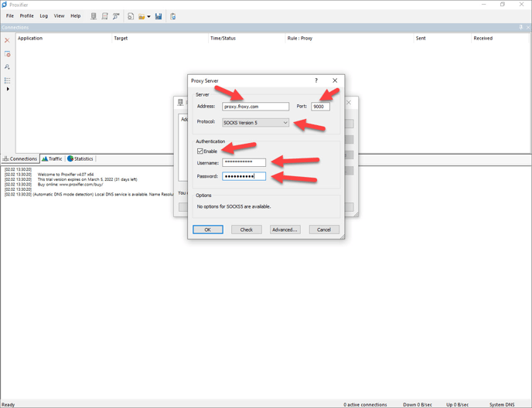This screenshot has width=532, height=408.
Task: Open the Protocol dropdown showing SOCKS Version 5
Action: [255, 122]
